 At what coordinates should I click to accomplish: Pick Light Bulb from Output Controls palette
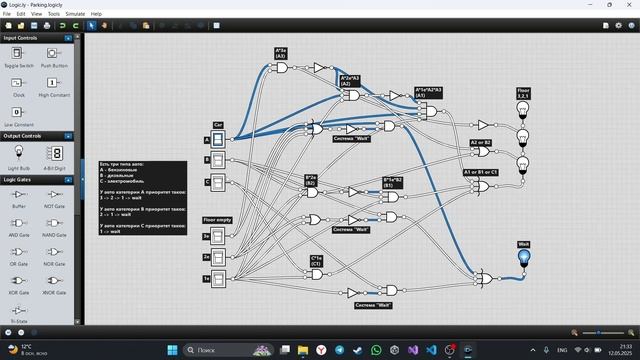coord(18,157)
